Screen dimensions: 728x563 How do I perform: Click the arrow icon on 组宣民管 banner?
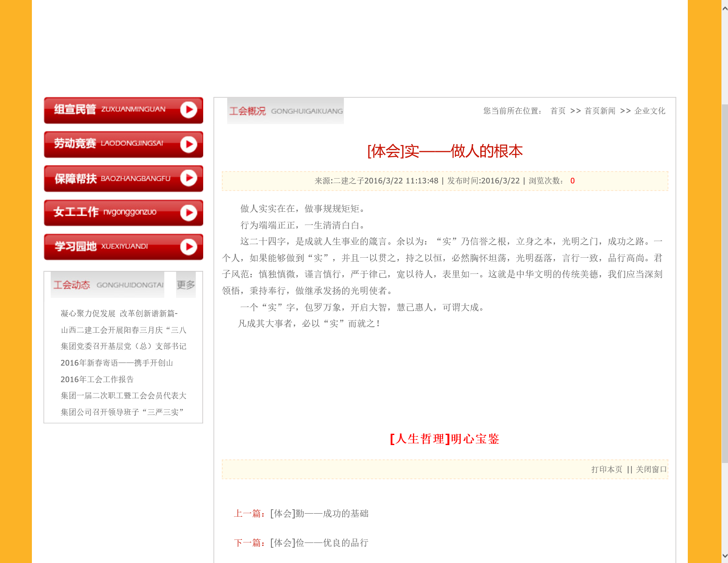tap(189, 110)
